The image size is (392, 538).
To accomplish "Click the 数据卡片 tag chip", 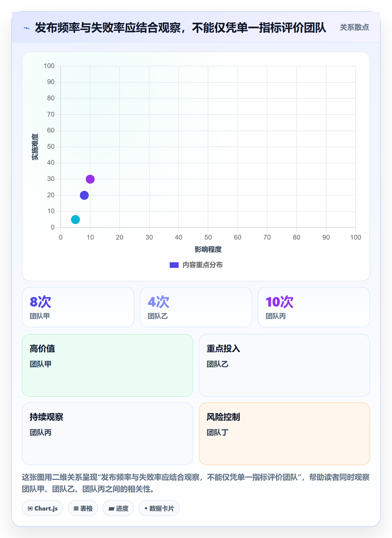I will pos(159,508).
